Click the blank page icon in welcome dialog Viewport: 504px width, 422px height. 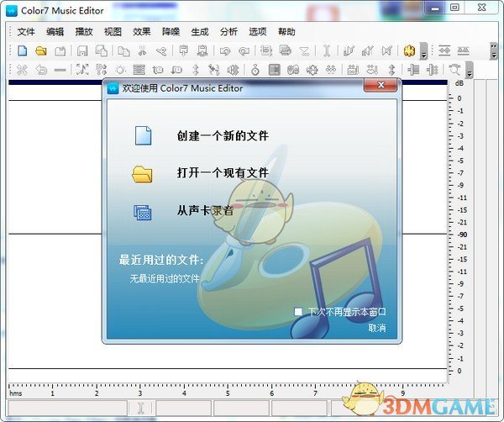click(143, 135)
